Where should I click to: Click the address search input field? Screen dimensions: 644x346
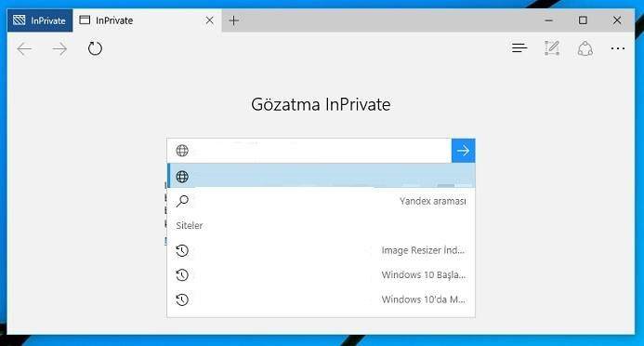point(309,151)
